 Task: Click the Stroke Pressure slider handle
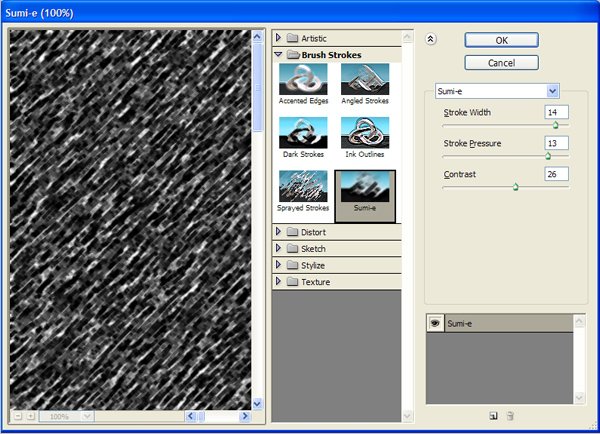[x=548, y=156]
